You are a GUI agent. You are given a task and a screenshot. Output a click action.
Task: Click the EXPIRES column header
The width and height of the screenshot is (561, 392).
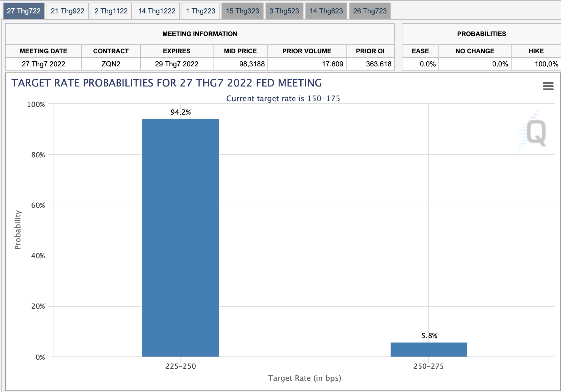click(x=176, y=51)
